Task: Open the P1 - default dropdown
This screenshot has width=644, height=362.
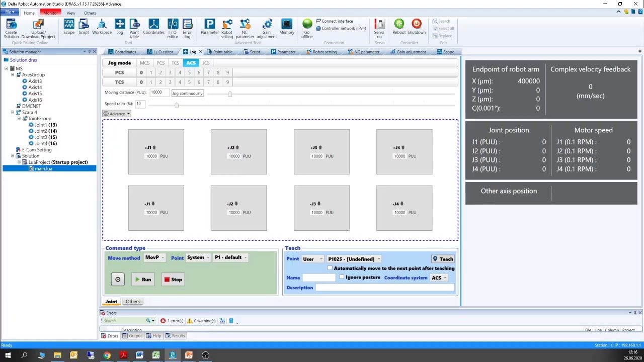Action: click(230, 257)
